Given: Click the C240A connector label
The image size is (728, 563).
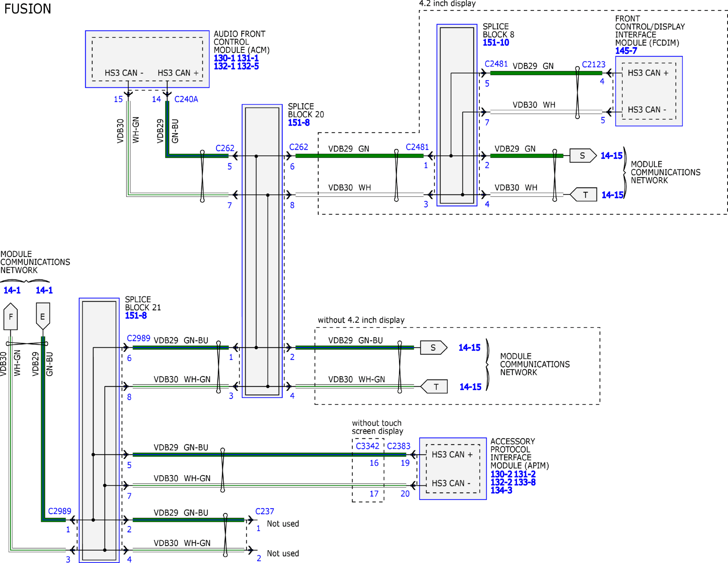Looking at the screenshot, I should [186, 99].
